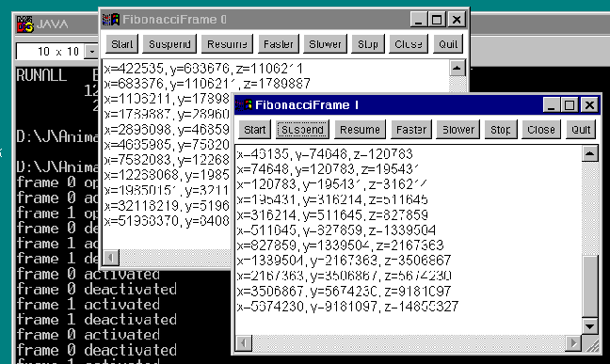Screen dimensions: 610x364
Task: Click Start in FibonacciFrame 1
Action: click(x=255, y=130)
